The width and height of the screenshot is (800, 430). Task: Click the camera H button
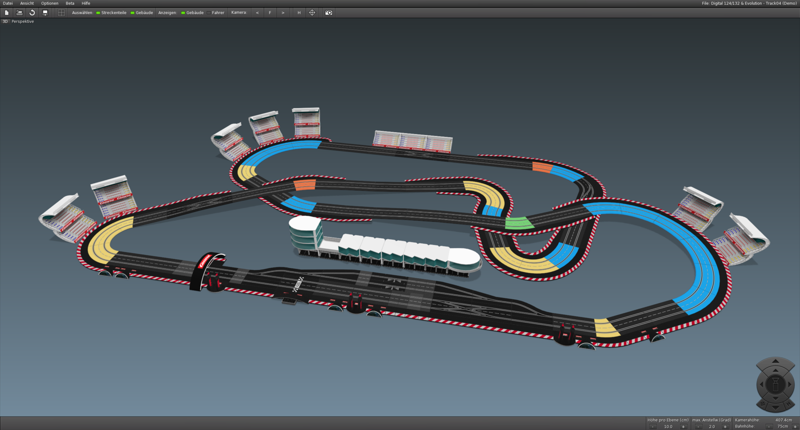(298, 13)
